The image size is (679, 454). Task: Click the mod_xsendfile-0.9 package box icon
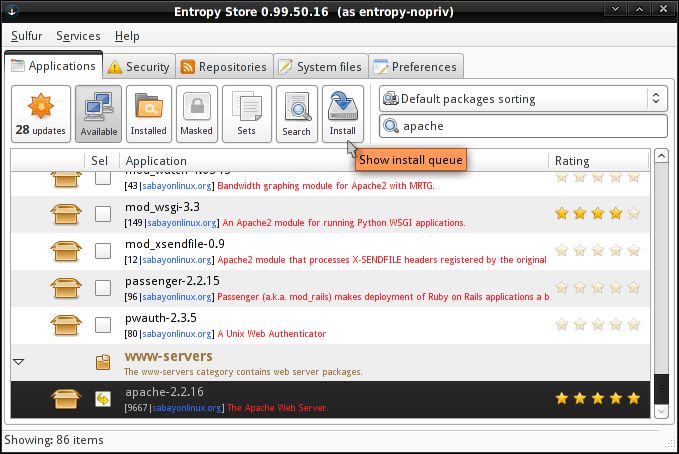66,251
